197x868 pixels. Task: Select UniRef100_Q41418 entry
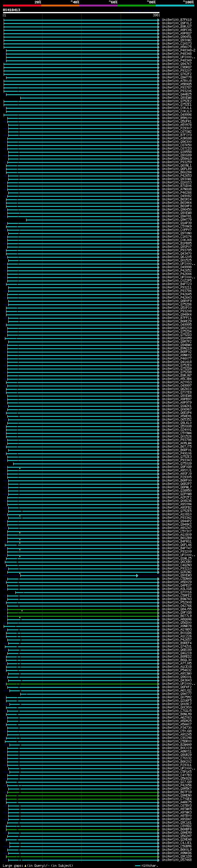(x=177, y=362)
